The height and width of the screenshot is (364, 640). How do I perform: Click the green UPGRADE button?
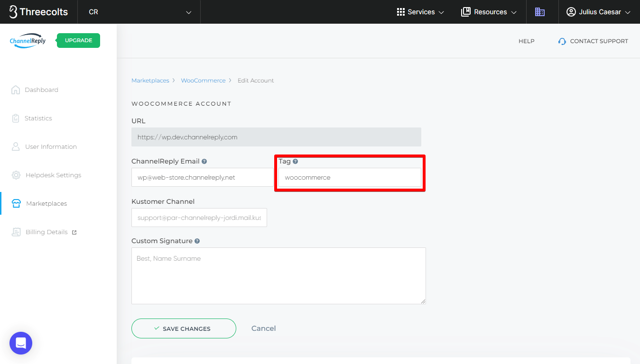pos(78,40)
